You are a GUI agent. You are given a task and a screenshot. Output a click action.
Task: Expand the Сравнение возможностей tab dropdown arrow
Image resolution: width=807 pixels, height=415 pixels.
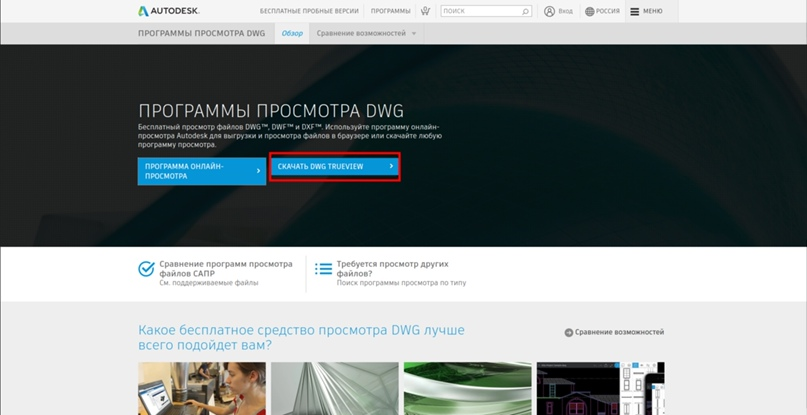coord(413,34)
